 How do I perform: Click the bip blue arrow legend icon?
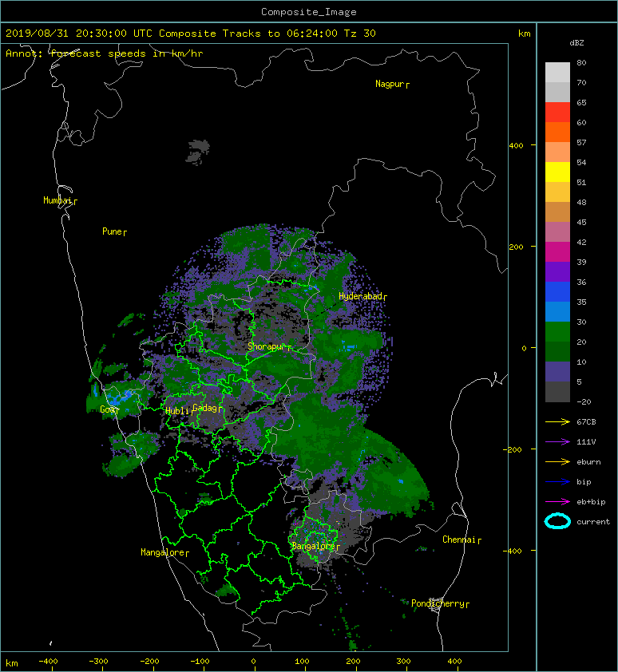coord(557,482)
